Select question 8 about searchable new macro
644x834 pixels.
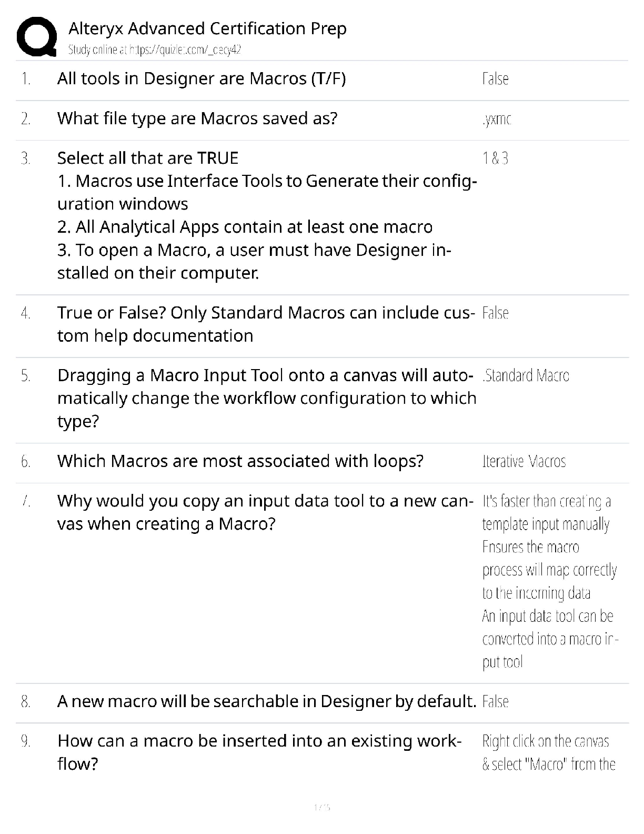266,701
